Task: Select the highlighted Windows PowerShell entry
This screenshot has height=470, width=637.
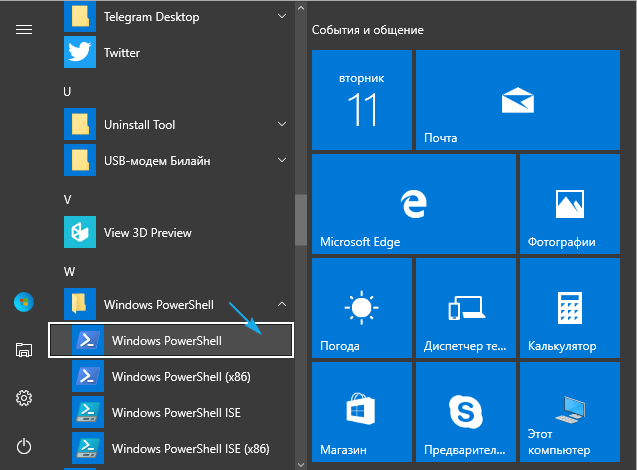Action: pyautogui.click(x=170, y=340)
